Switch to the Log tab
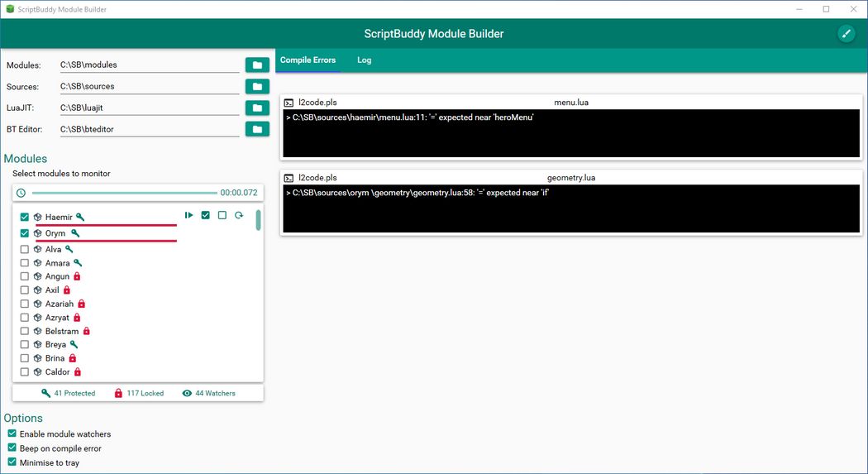The image size is (868, 474). coord(364,60)
